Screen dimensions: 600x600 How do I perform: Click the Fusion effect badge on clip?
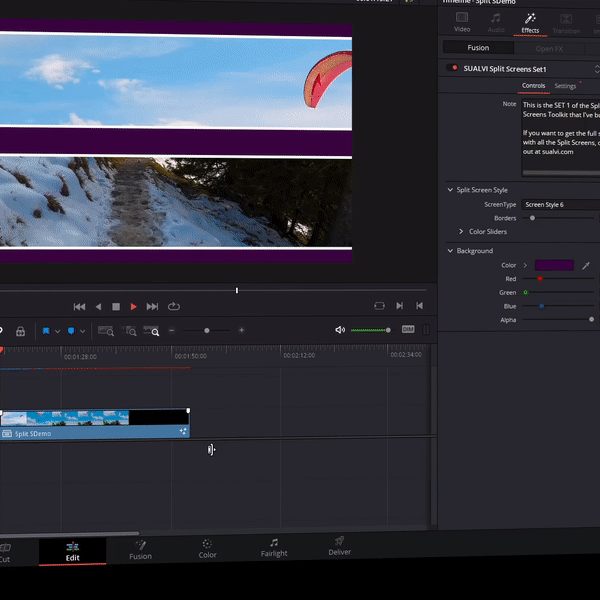tap(183, 432)
